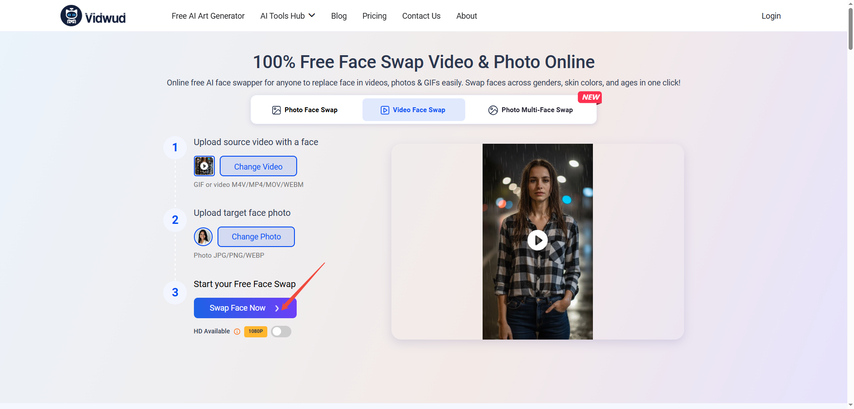Open Photo Multi-Face Swap tab
This screenshot has height=409, width=854.
point(531,110)
